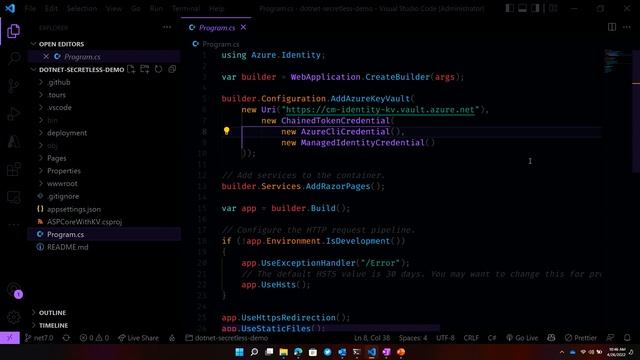Open the Remote Explorer view
This screenshot has width=640, height=360.
pos(13,197)
